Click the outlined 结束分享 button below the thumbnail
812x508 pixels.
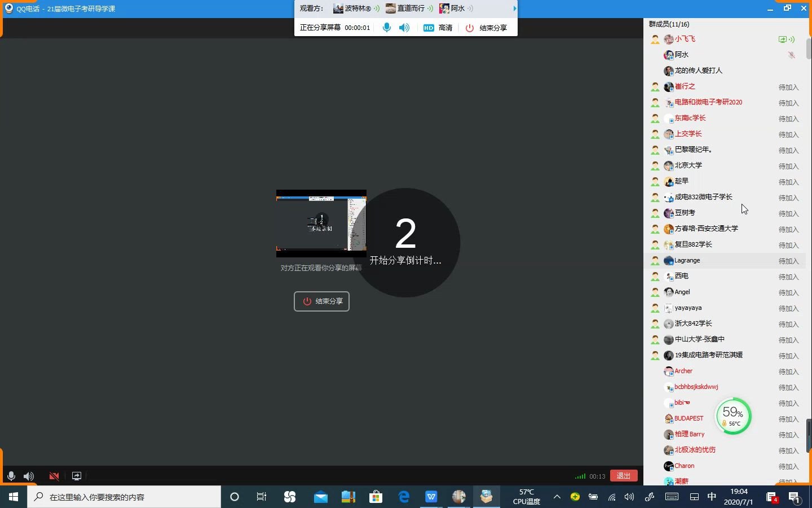pyautogui.click(x=321, y=301)
